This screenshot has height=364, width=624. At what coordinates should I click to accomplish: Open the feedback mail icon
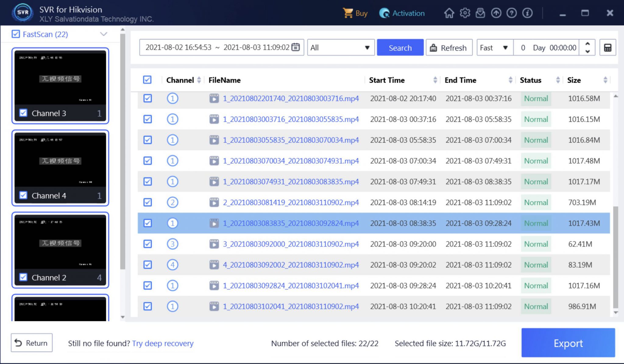480,13
